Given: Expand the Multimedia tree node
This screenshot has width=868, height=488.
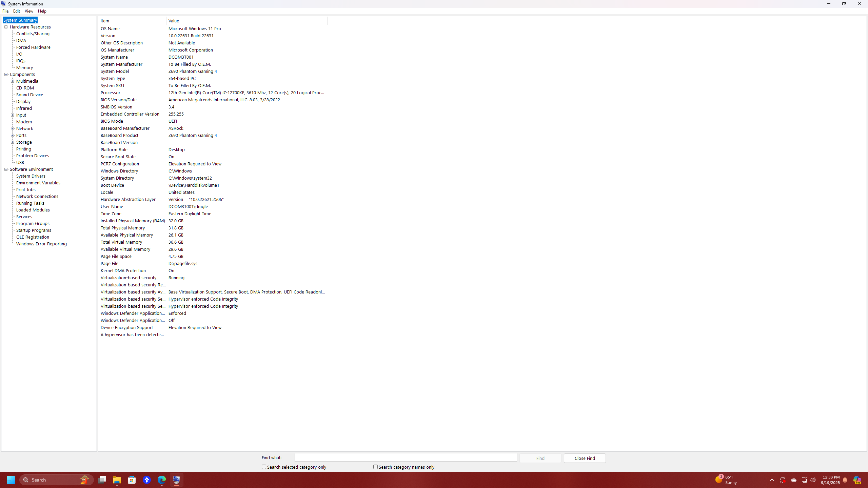Looking at the screenshot, I should (13, 81).
